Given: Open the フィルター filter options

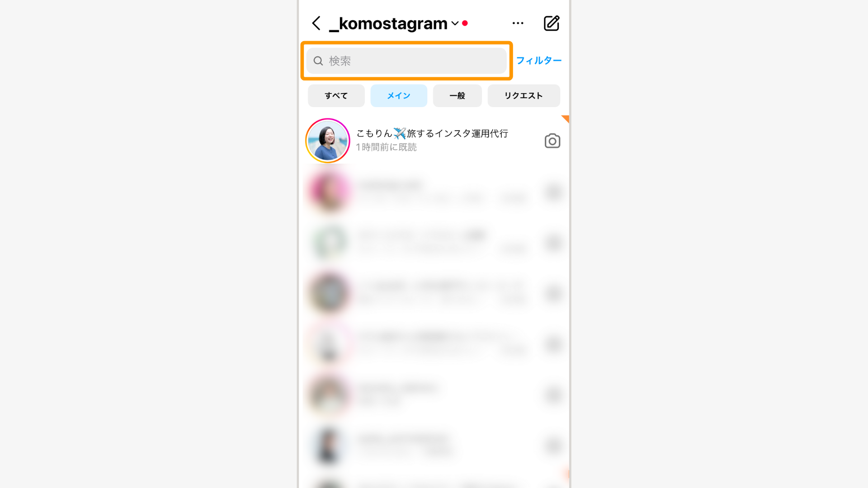Looking at the screenshot, I should coord(539,61).
